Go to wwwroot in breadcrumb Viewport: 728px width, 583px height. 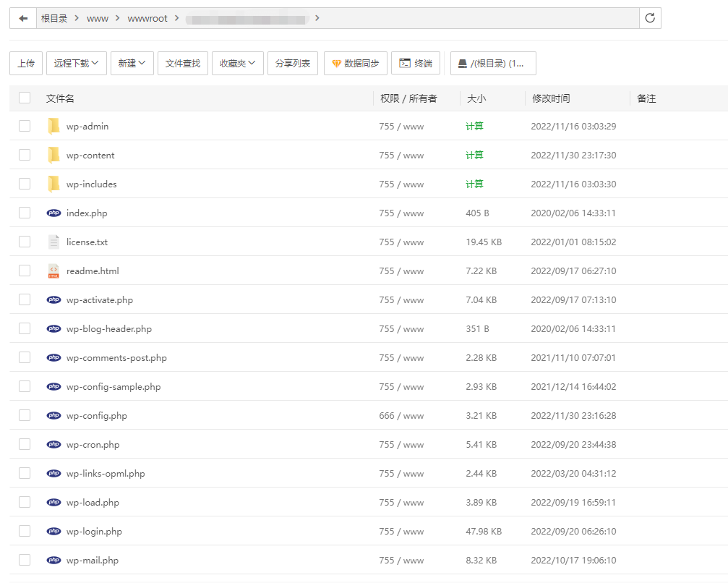click(x=147, y=19)
